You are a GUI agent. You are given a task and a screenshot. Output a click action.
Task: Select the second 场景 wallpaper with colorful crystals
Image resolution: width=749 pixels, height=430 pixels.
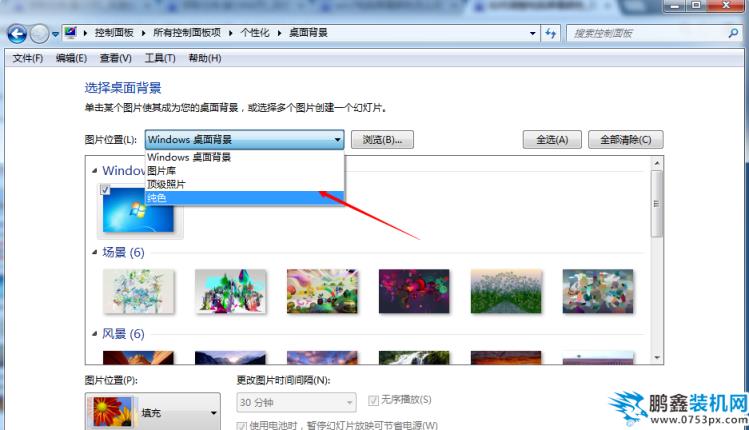230,291
